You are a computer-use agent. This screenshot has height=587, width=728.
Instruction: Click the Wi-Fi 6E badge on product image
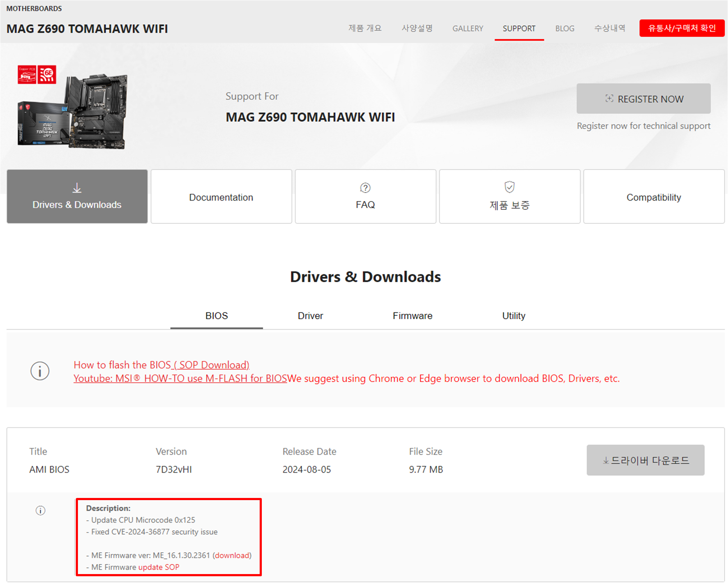coord(47,75)
